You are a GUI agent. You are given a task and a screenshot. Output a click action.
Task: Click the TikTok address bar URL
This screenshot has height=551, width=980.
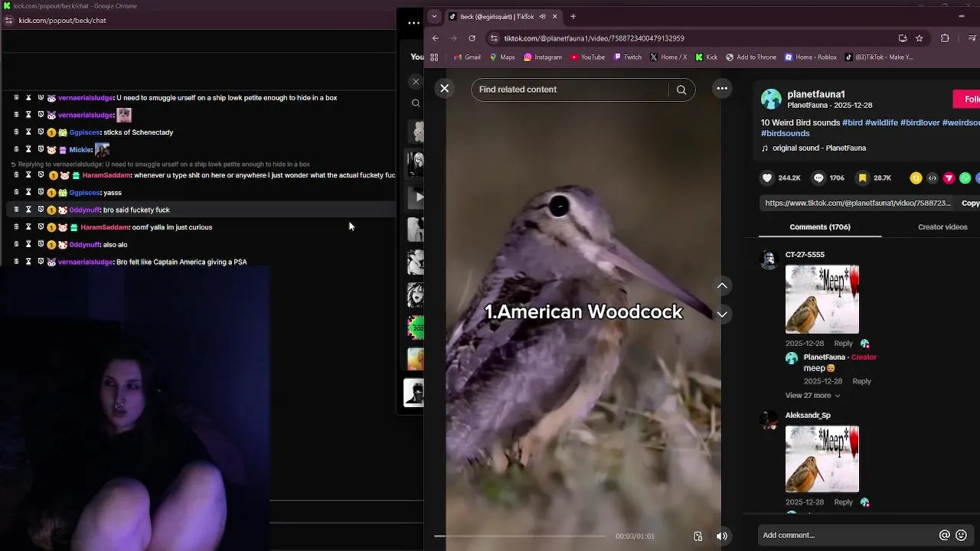tap(594, 38)
